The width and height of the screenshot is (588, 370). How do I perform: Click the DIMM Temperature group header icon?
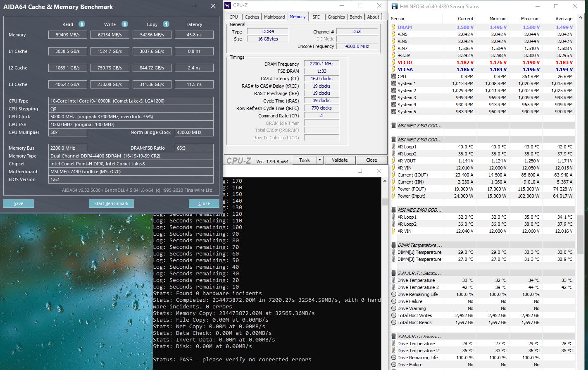[x=394, y=245]
